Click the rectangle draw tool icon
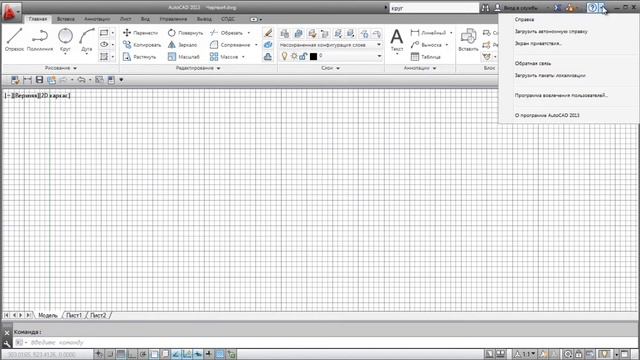Viewport: 640px width, 360px height. [x=104, y=33]
